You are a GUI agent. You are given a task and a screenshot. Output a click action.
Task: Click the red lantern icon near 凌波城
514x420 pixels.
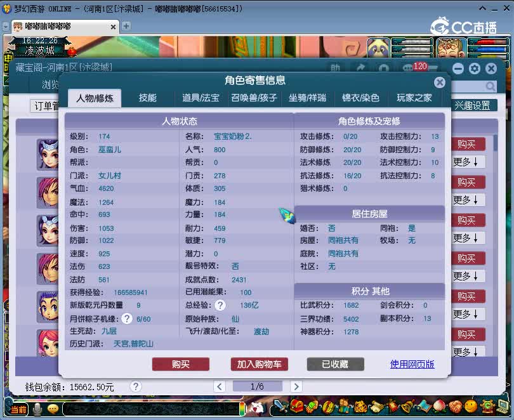tap(72, 51)
